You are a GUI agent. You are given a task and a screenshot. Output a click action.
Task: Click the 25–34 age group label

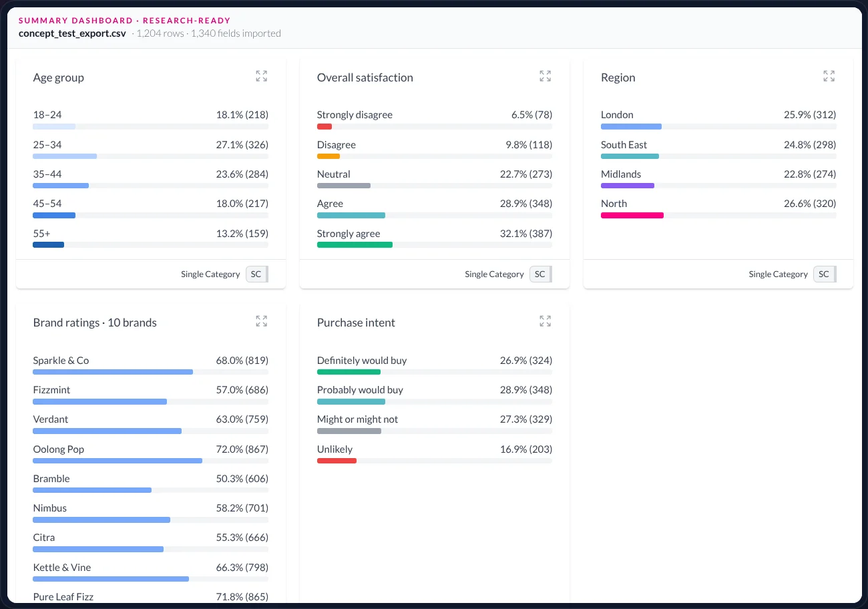pyautogui.click(x=47, y=145)
